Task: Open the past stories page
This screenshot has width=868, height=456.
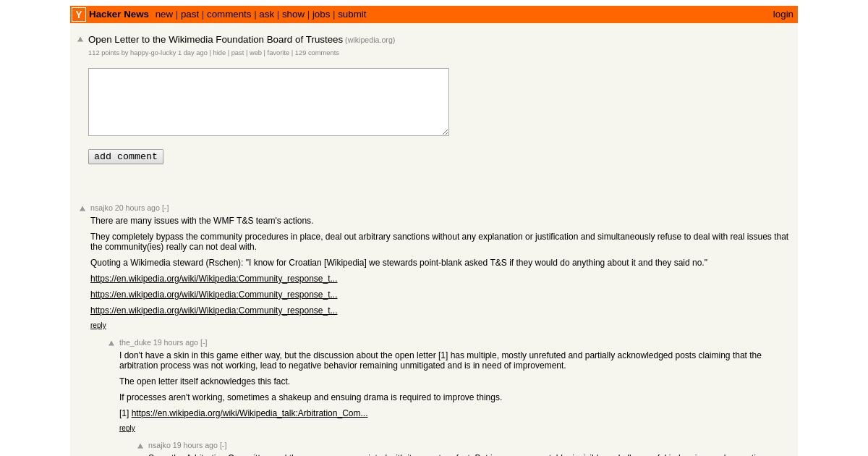Action: (x=190, y=14)
